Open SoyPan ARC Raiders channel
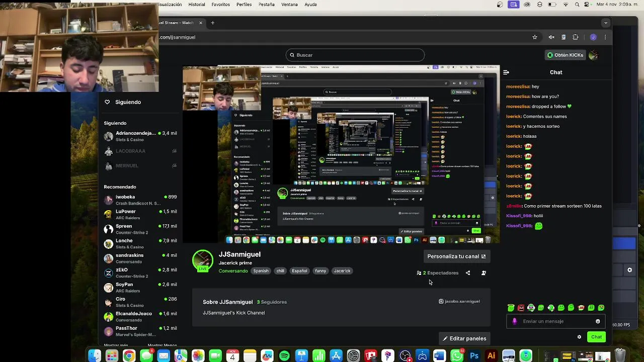The height and width of the screenshot is (362, 644). click(140, 288)
